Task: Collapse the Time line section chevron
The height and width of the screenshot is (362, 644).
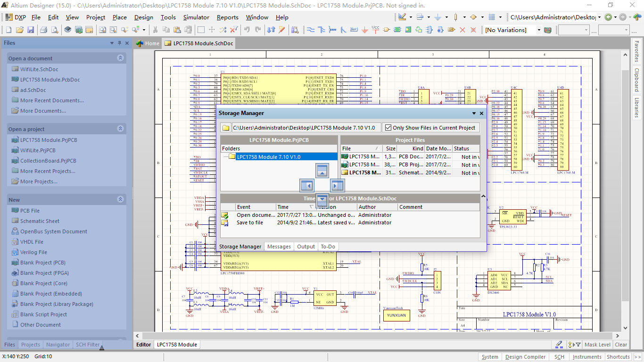Action: click(x=483, y=196)
